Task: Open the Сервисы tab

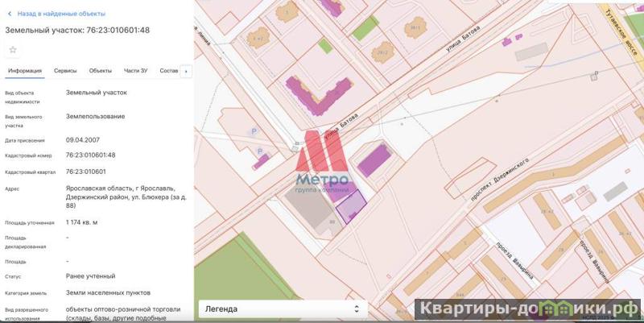Action: coord(65,71)
